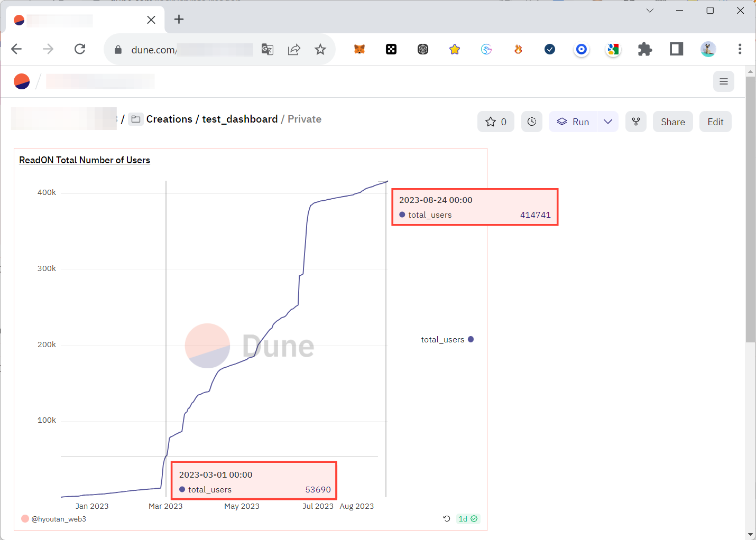
Task: Click the green verified checkmark badge
Action: pos(474,519)
